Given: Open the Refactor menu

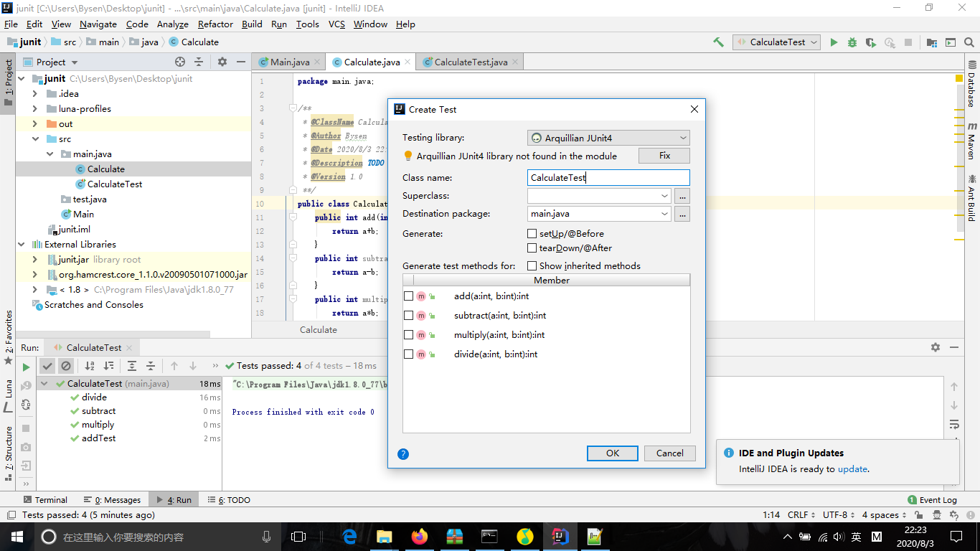Looking at the screenshot, I should tap(215, 24).
